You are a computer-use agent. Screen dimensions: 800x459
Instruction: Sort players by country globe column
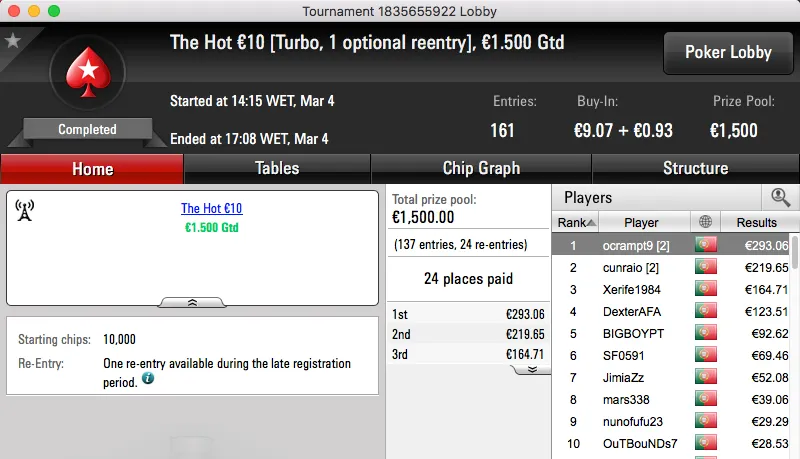pos(707,222)
